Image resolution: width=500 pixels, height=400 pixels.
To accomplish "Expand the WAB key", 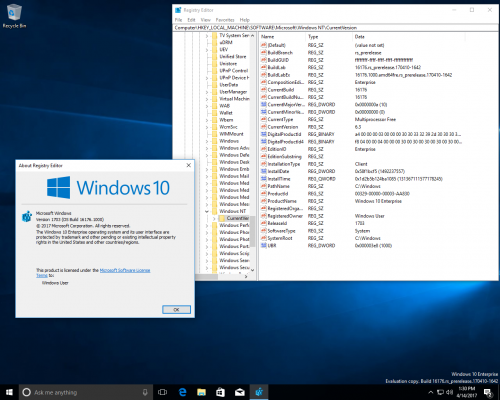I will point(207,106).
